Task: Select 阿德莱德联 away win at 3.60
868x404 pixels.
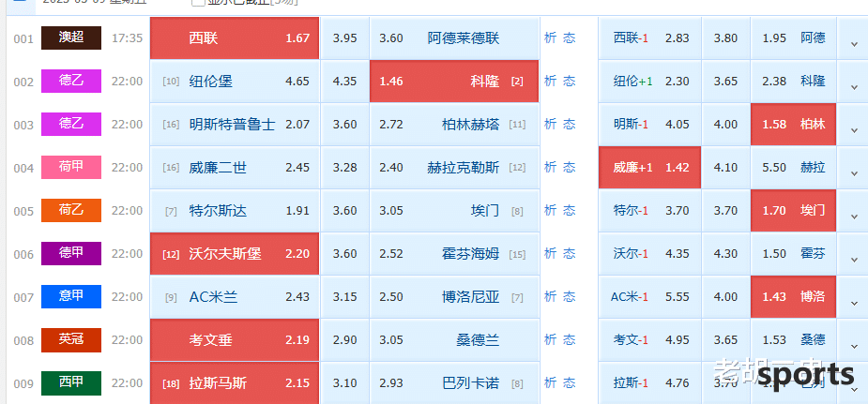Action: (x=454, y=38)
